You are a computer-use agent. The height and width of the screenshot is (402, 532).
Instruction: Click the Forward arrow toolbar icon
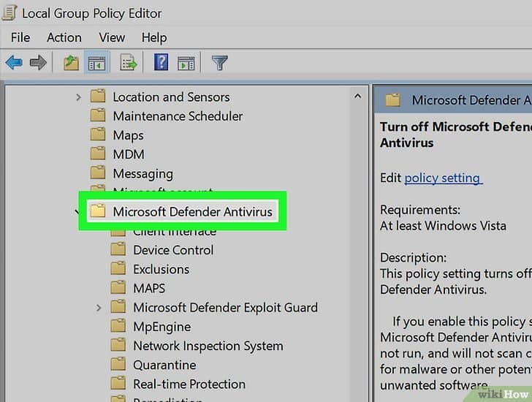click(x=38, y=64)
